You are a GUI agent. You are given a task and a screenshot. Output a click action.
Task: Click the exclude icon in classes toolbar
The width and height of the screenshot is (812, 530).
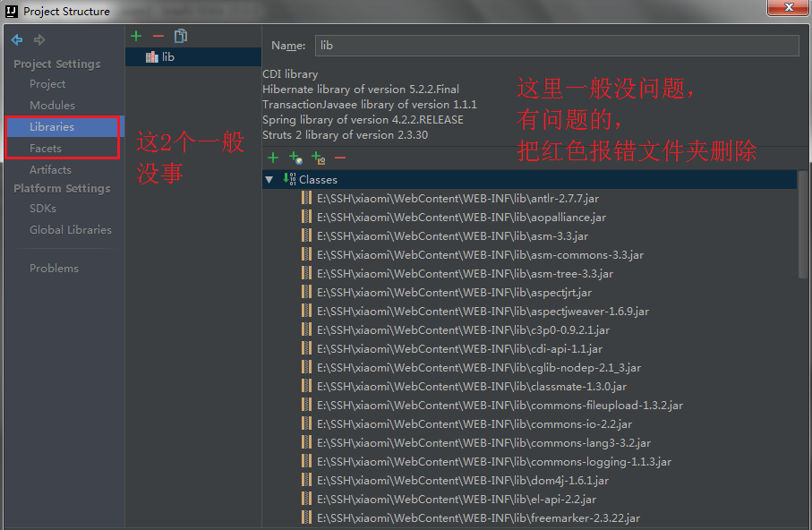coord(319,158)
